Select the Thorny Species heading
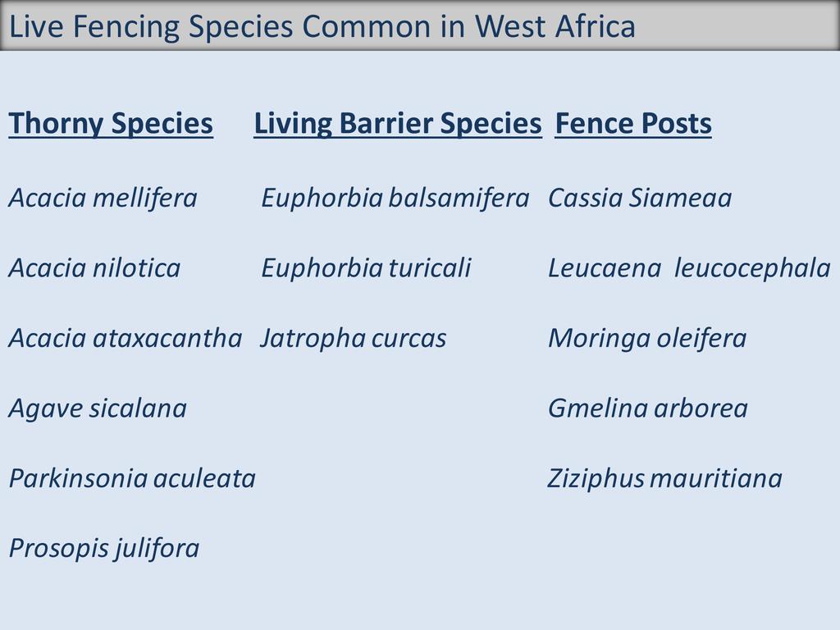This screenshot has height=630, width=840. [x=111, y=124]
